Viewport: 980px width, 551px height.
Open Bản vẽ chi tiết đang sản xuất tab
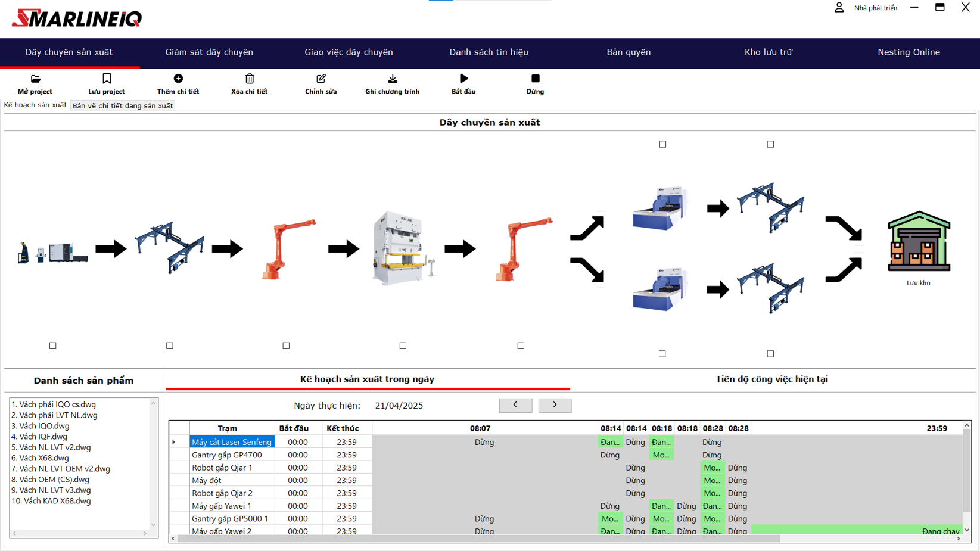point(123,106)
